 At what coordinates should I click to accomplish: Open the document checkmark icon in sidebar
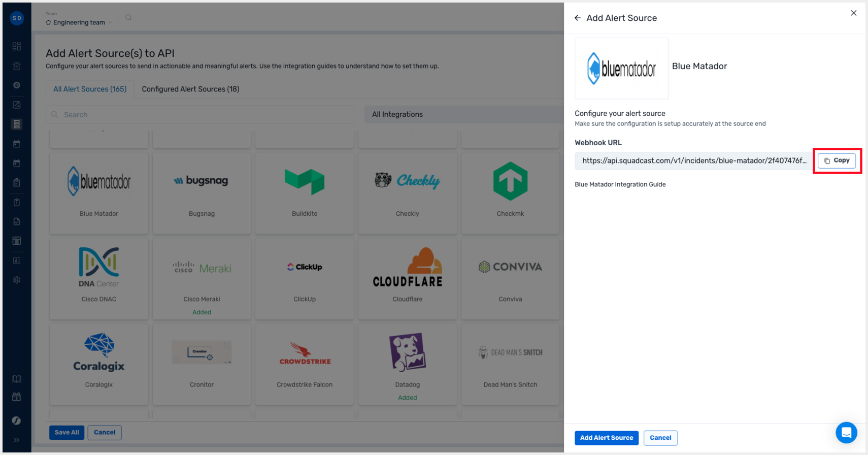[x=17, y=221]
